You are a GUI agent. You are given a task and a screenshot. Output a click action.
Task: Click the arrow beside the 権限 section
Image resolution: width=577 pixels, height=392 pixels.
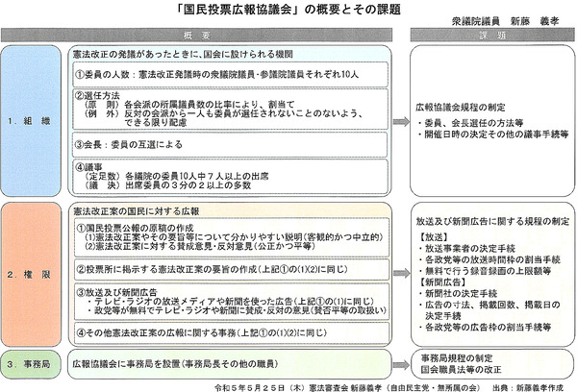[401, 273]
